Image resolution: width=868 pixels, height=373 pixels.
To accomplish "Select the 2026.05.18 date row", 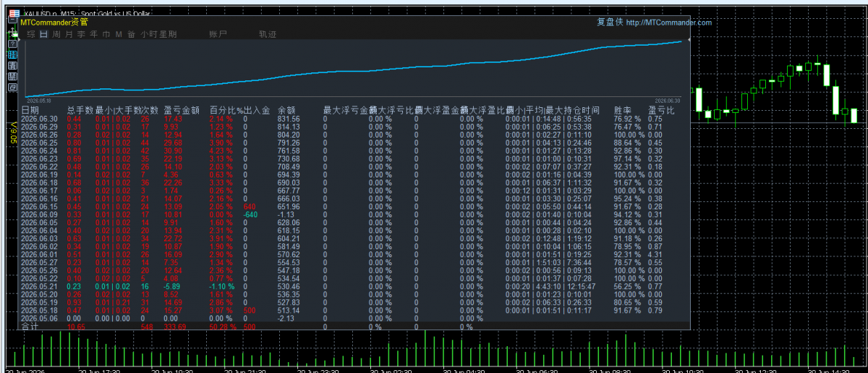I will click(x=39, y=310).
